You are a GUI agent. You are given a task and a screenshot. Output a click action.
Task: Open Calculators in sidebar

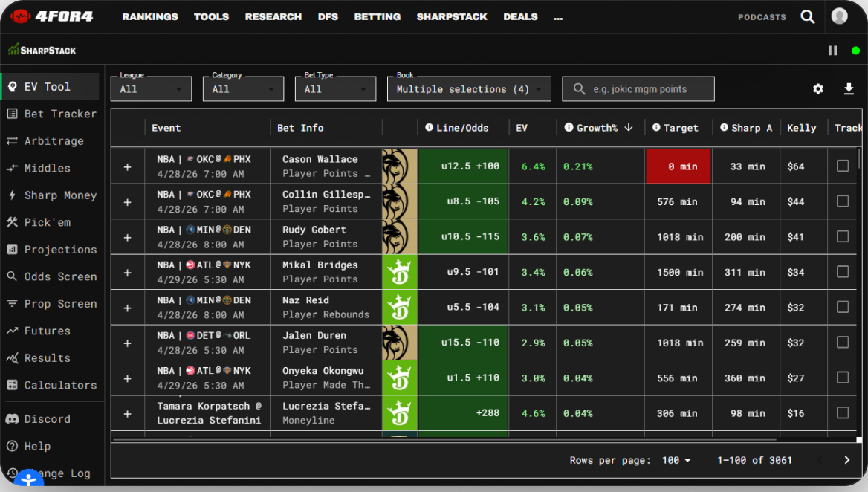tap(51, 385)
